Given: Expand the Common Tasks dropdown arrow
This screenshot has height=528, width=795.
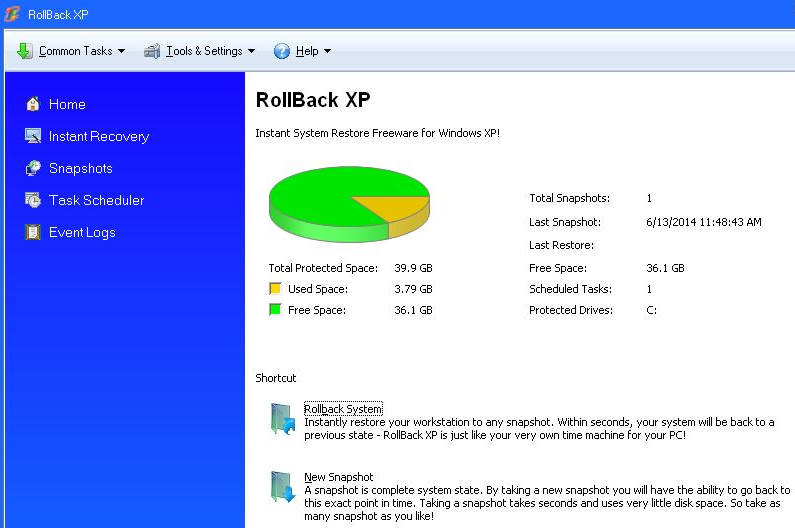Looking at the screenshot, I should pyautogui.click(x=122, y=52).
